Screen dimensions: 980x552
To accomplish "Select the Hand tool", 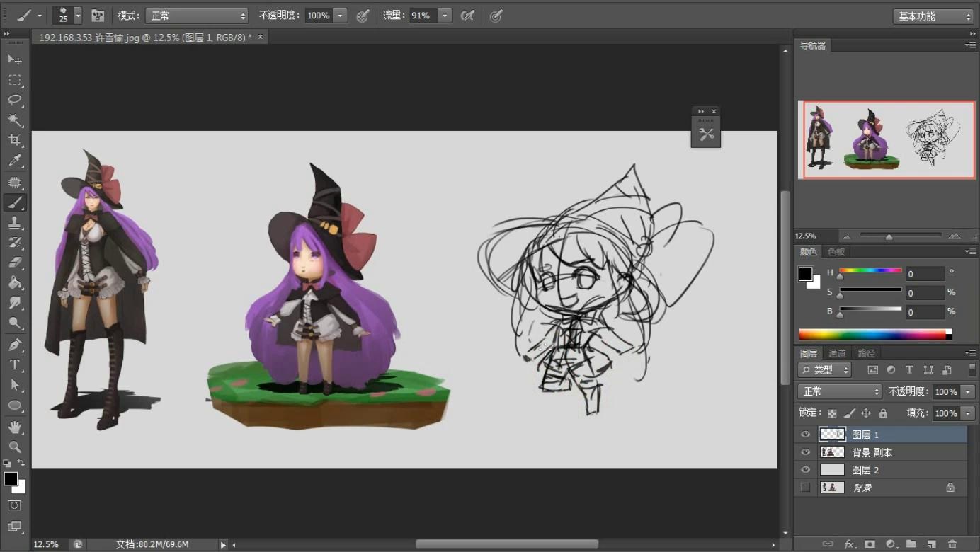I will click(x=14, y=427).
